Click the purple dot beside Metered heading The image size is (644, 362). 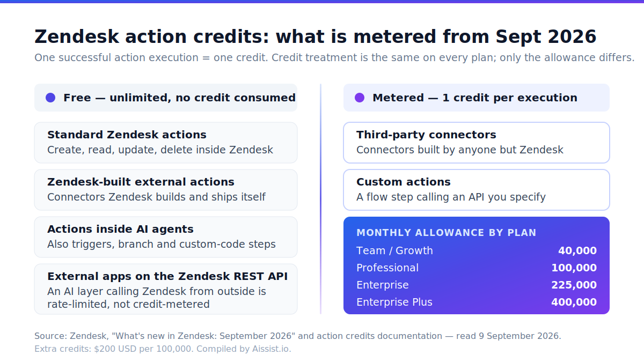tap(360, 98)
